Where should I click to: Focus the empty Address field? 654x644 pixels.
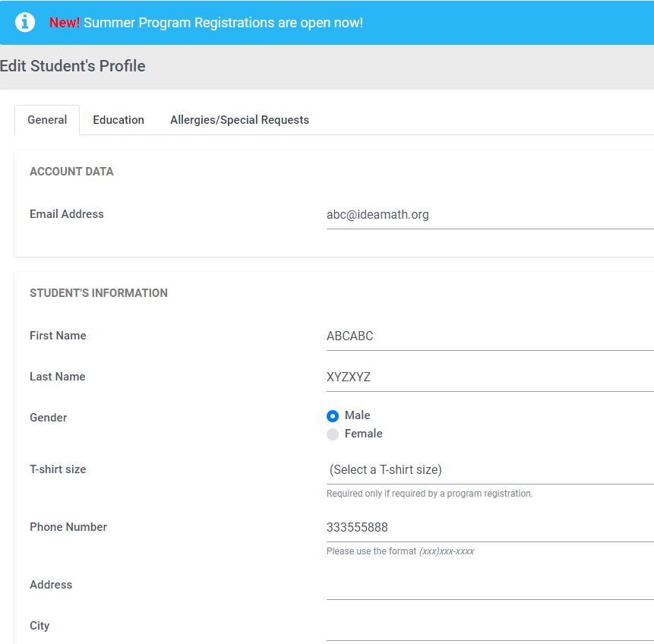pyautogui.click(x=489, y=586)
